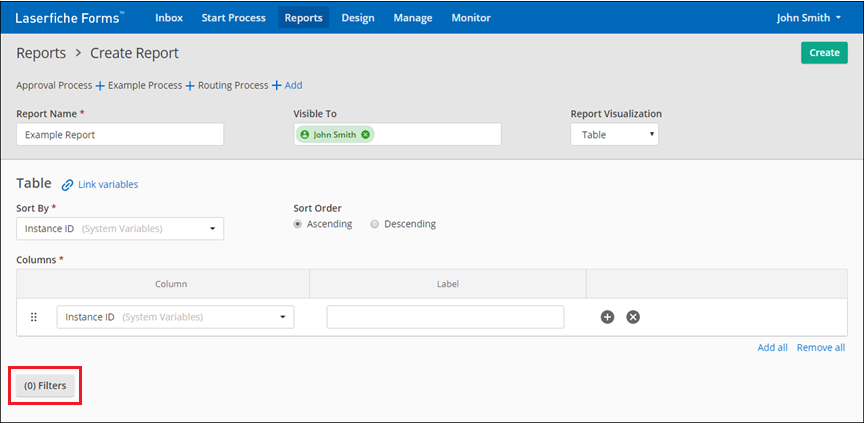Image resolution: width=865 pixels, height=425 pixels.
Task: Click the Label text field
Action: (x=445, y=317)
